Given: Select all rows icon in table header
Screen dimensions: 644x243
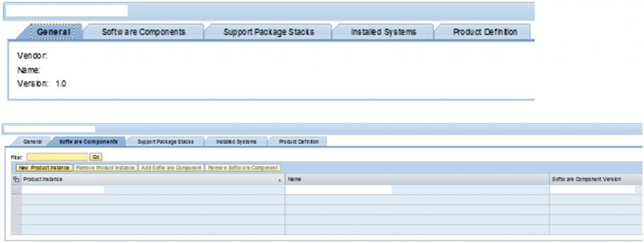Looking at the screenshot, I should [x=16, y=179].
